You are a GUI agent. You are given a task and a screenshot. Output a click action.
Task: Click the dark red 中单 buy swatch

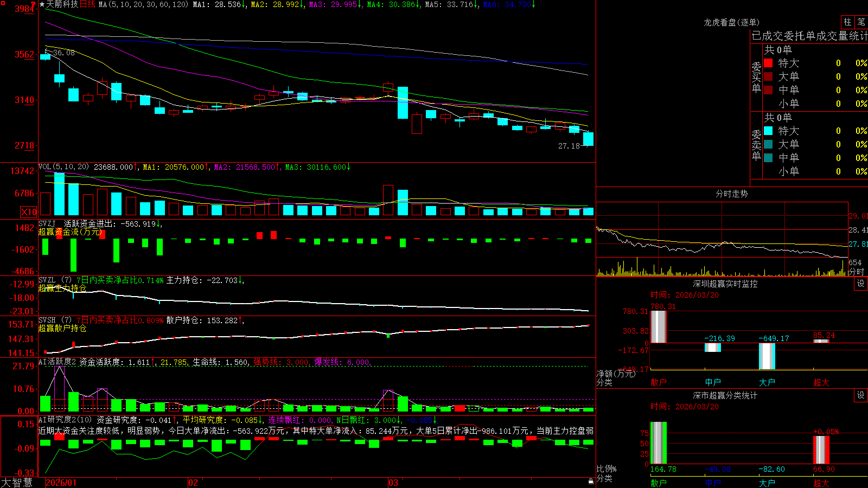point(768,90)
